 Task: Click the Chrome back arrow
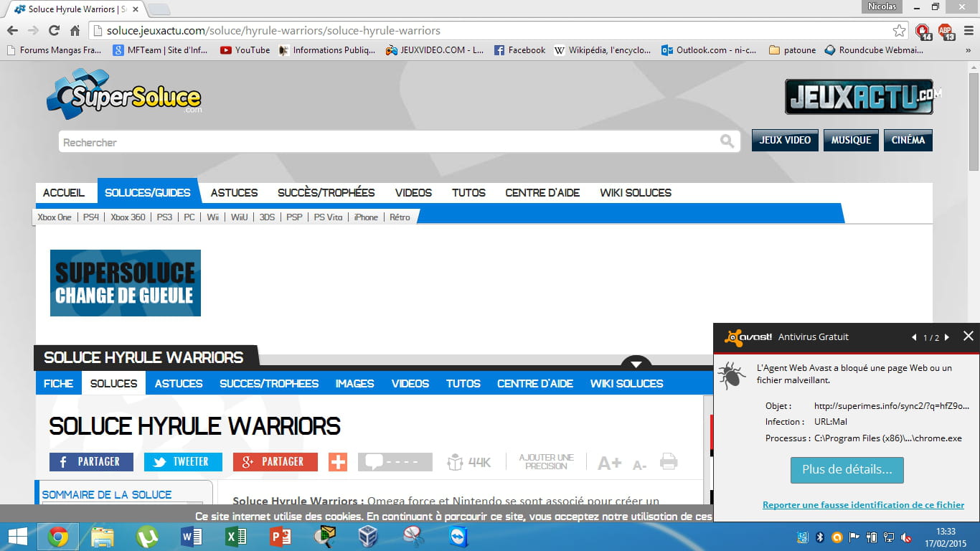[12, 31]
